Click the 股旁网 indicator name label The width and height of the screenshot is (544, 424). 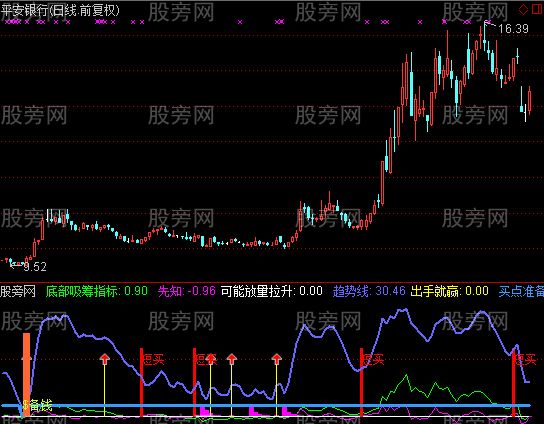(x=18, y=291)
